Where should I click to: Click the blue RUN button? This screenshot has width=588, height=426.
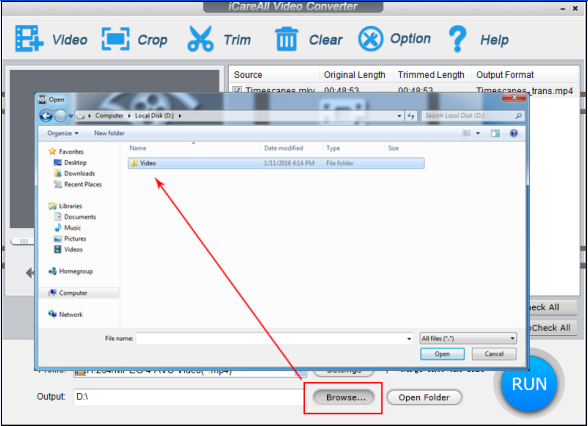pyautogui.click(x=529, y=384)
